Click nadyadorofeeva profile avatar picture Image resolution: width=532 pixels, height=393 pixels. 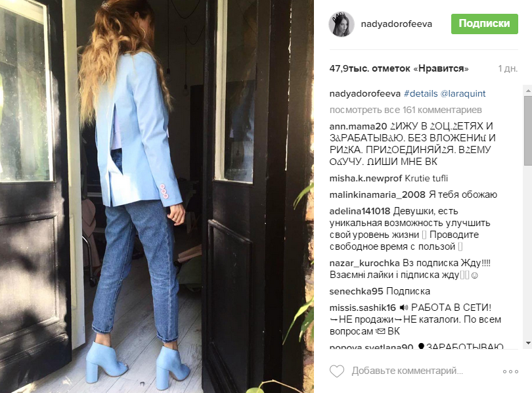point(342,24)
